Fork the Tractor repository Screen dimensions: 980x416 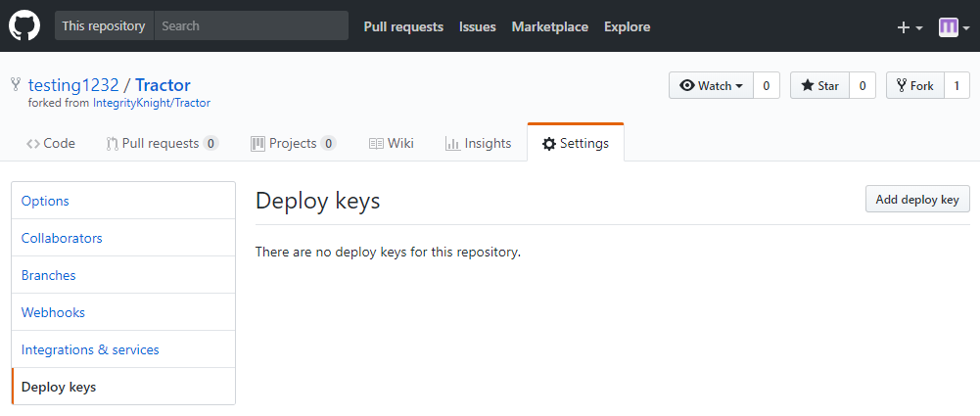pos(915,86)
